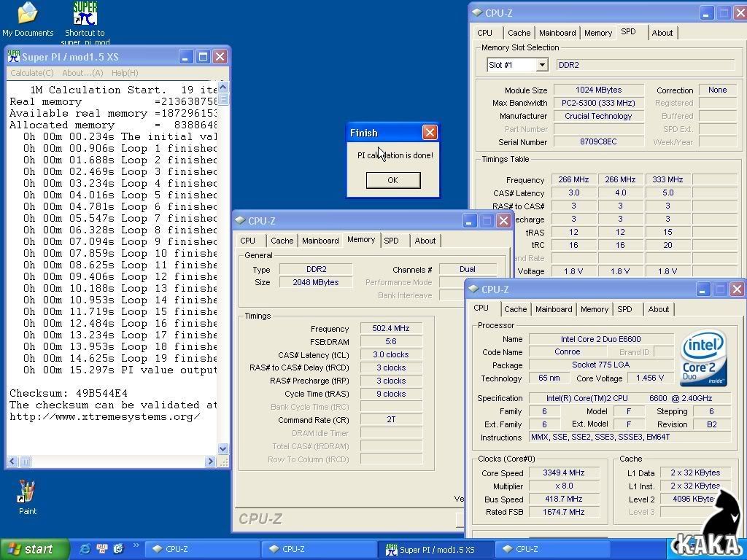This screenshot has height=560, width=747.
Task: Maximize the Super PI window
Action: tap(203, 57)
